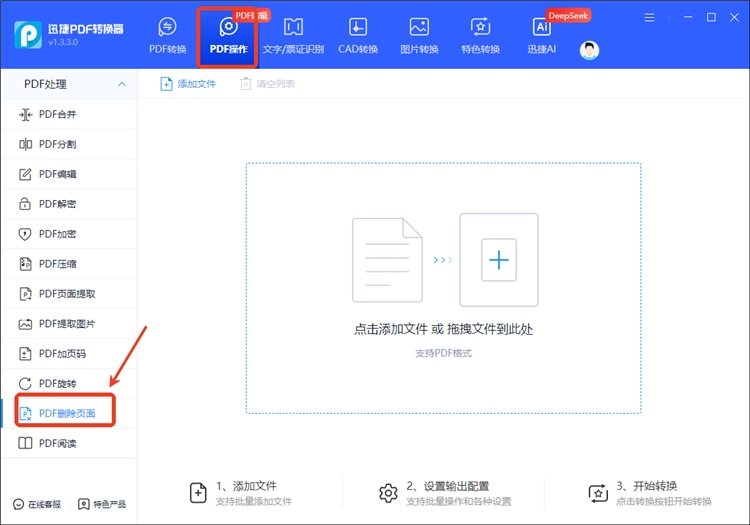Click the document illustration in the drop zone
This screenshot has height=525, width=750.
(x=387, y=260)
